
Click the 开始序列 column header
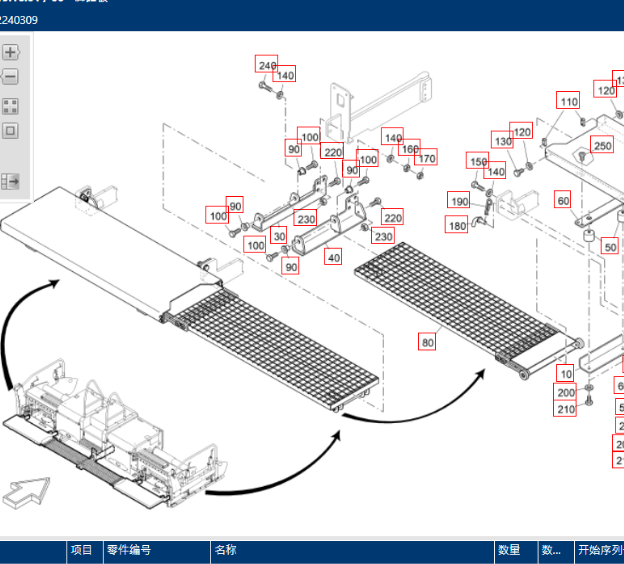coord(598,550)
